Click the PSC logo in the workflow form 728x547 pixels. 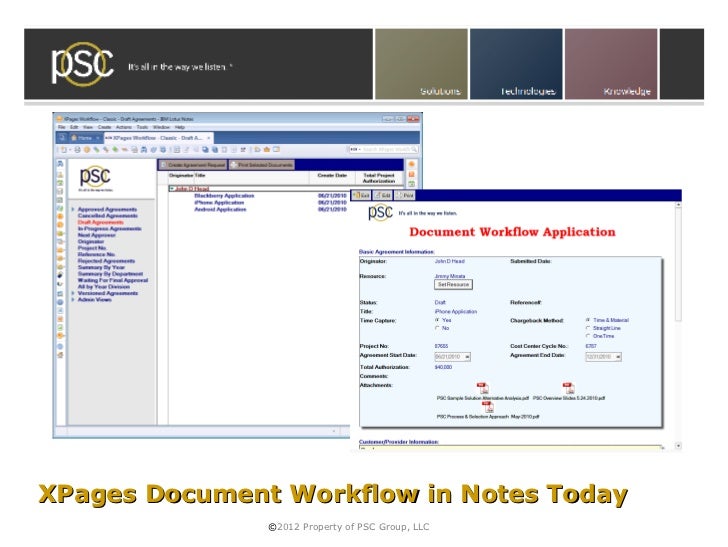pyautogui.click(x=380, y=213)
